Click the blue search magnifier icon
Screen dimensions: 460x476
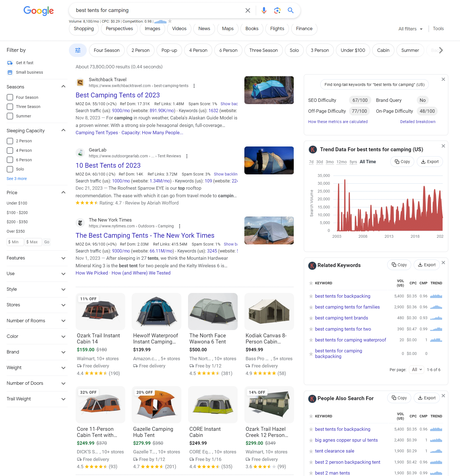290,10
